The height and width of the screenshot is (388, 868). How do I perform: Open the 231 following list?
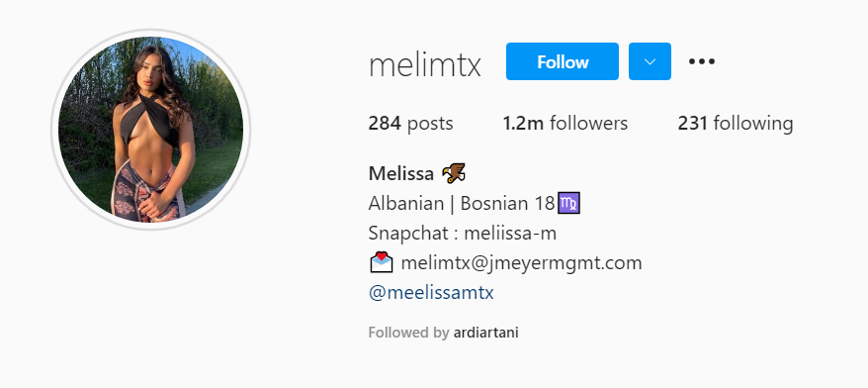tap(736, 123)
